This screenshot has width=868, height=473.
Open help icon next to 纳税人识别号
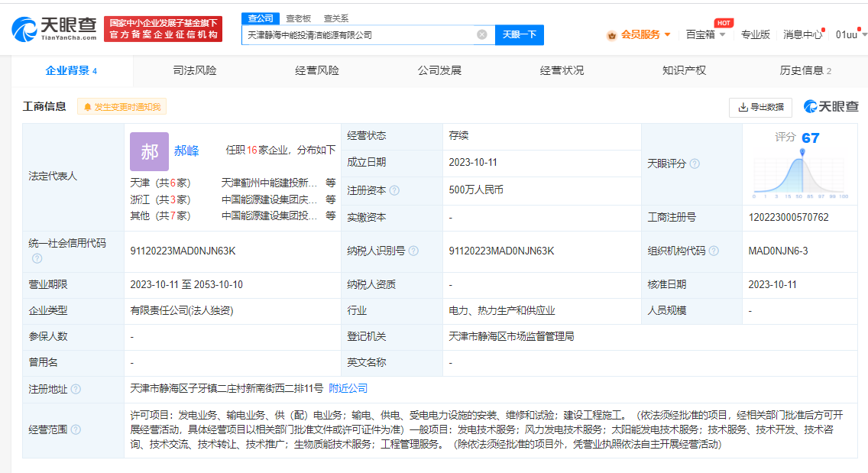click(x=413, y=251)
